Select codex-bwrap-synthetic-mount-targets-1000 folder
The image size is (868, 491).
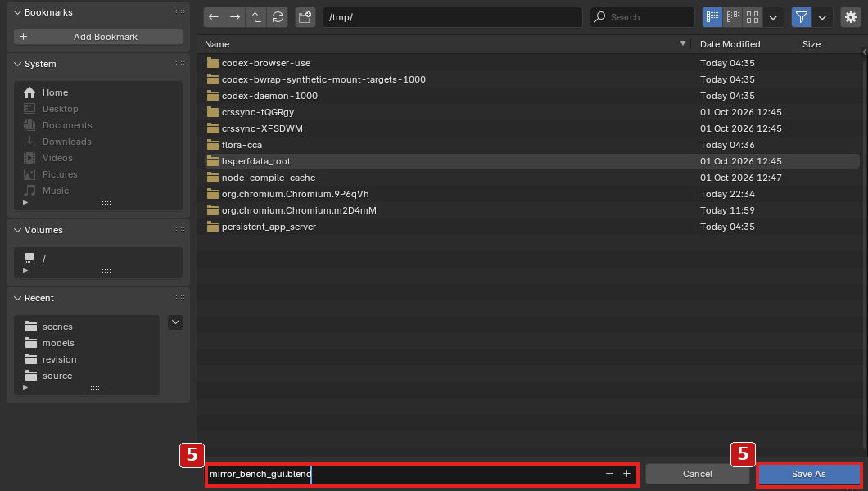coord(531,79)
